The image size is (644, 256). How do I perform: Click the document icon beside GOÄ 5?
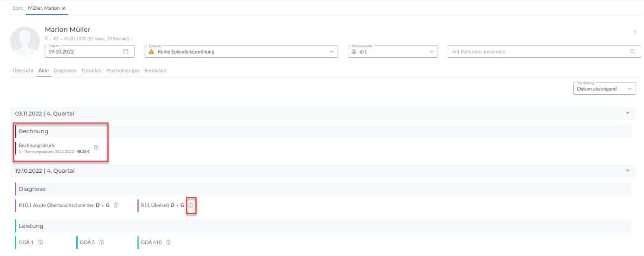(102, 243)
